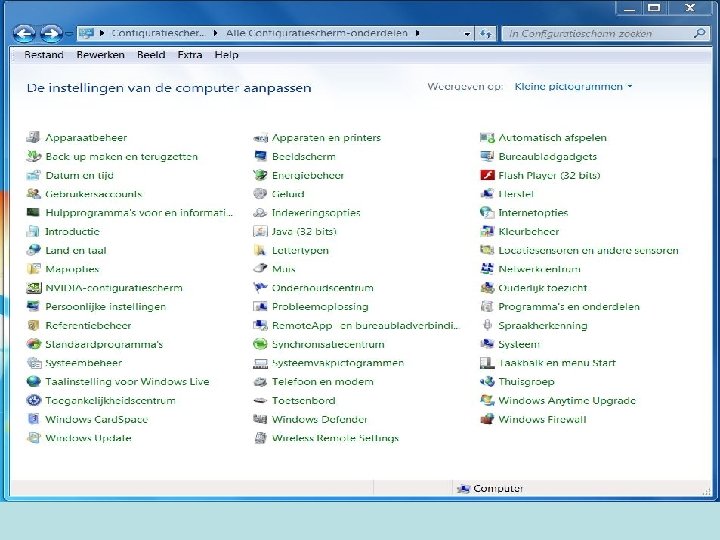Open Windows Anytime Upgrade link
Image resolution: width=720 pixels, height=540 pixels.
tap(567, 400)
